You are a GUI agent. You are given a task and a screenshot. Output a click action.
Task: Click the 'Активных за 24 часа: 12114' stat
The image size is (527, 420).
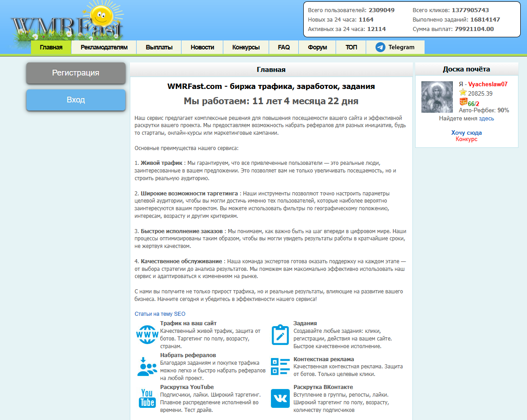click(x=347, y=29)
